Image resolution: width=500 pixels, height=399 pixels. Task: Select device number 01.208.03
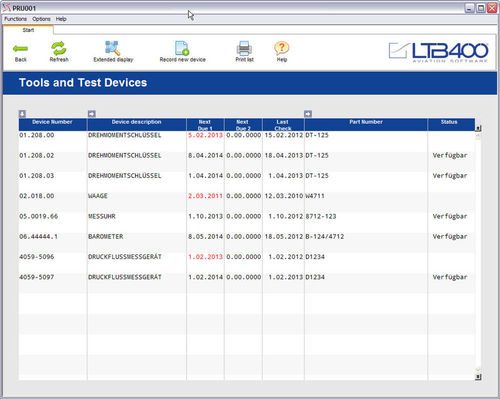click(37, 176)
